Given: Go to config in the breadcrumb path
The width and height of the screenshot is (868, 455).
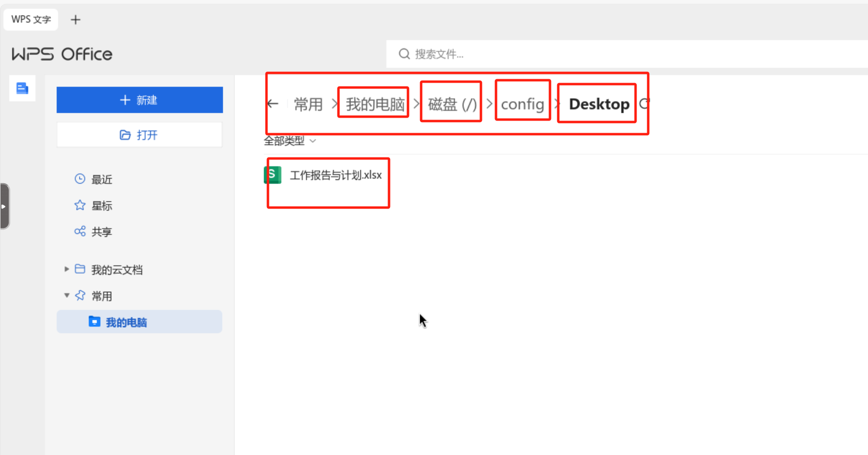Looking at the screenshot, I should tap(522, 104).
